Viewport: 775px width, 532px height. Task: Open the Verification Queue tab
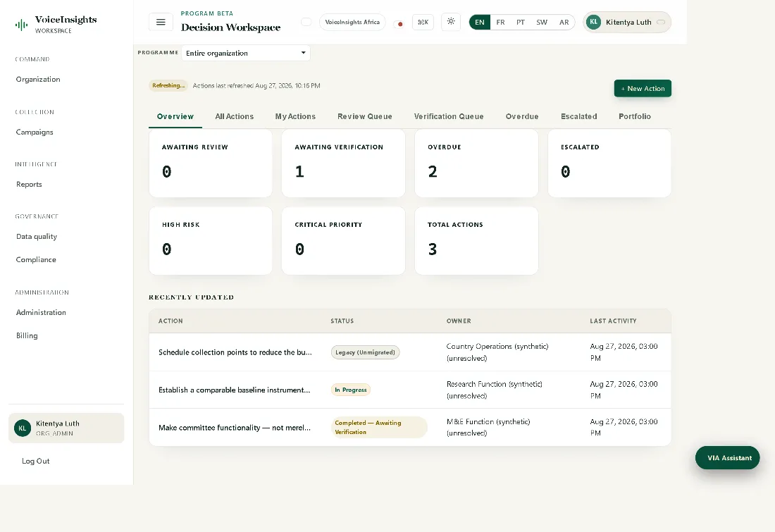tap(449, 116)
